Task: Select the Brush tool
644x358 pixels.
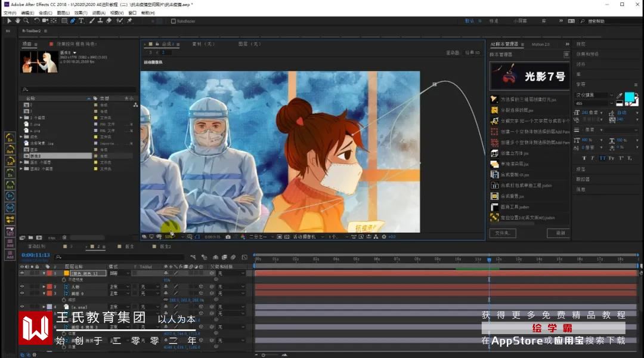Action: (92, 20)
